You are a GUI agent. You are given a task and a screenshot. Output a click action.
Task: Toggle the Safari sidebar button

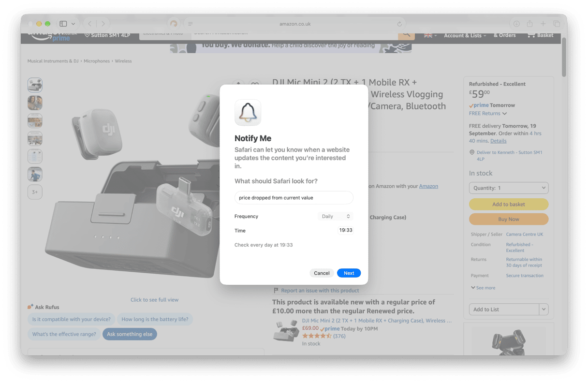63,24
